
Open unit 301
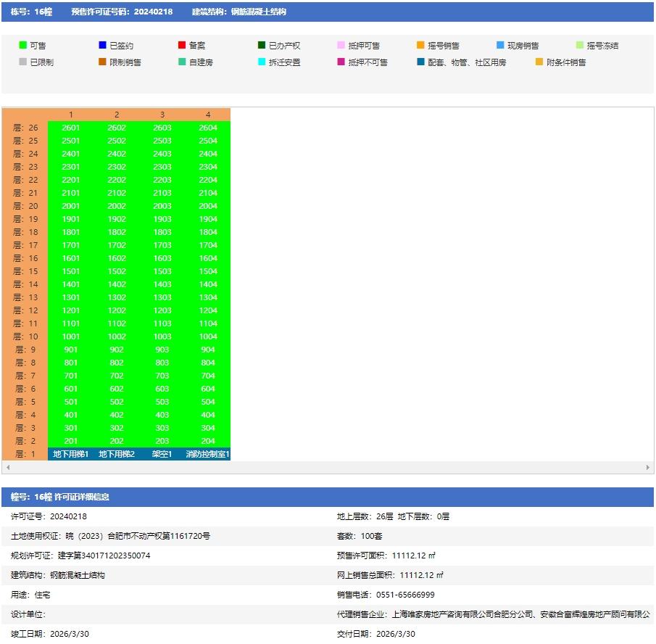click(71, 428)
